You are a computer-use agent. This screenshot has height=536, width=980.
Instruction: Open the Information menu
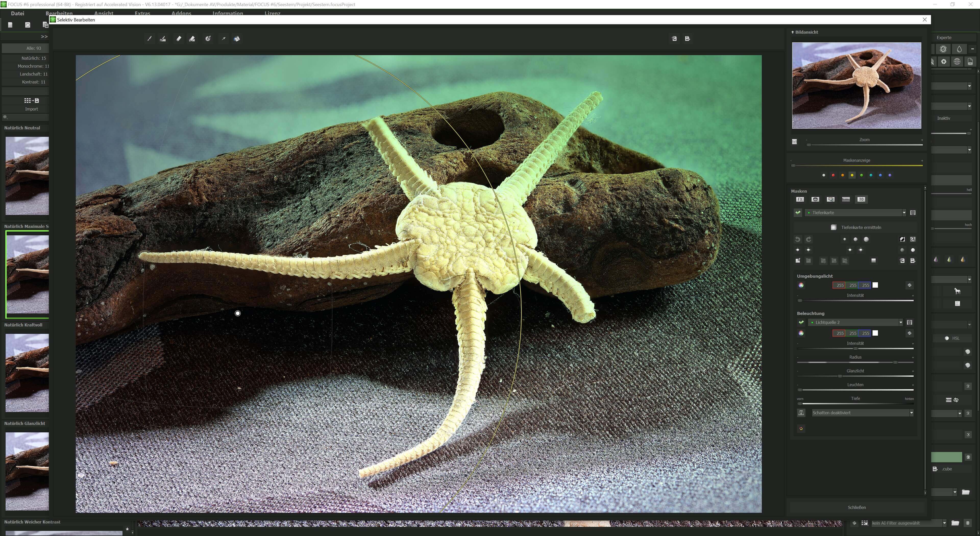(227, 13)
